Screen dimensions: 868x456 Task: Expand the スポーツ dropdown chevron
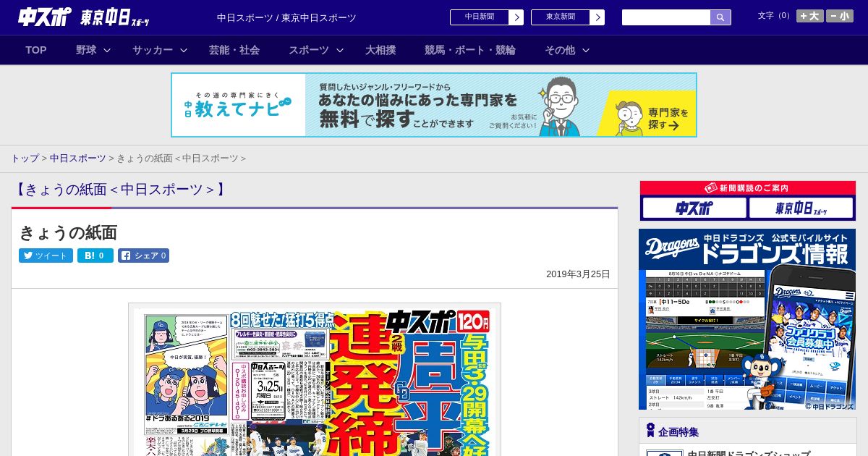click(x=340, y=50)
